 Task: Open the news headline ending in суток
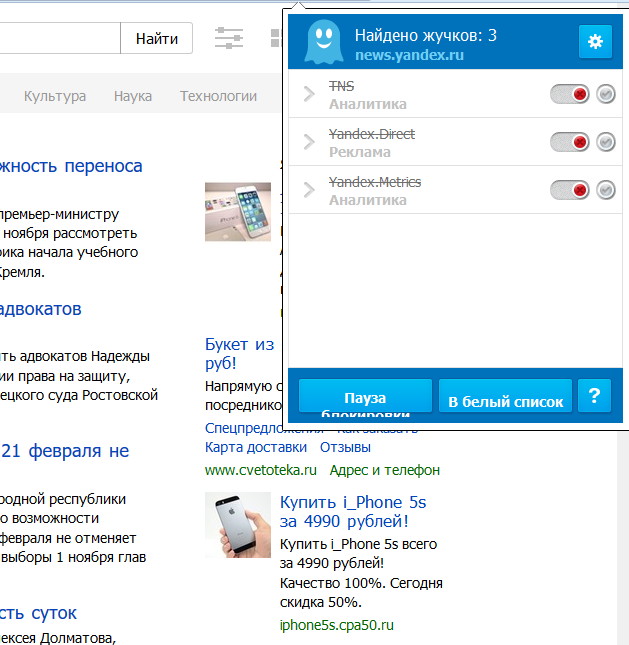[38, 613]
